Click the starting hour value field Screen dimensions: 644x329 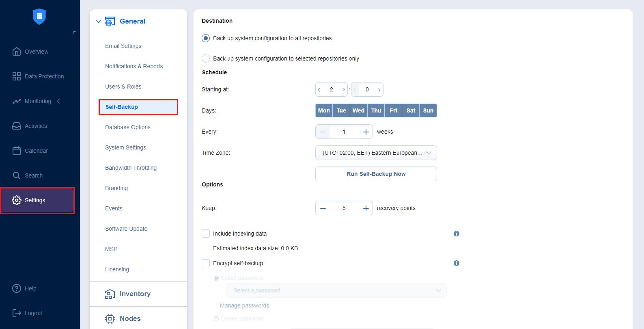pyautogui.click(x=331, y=89)
